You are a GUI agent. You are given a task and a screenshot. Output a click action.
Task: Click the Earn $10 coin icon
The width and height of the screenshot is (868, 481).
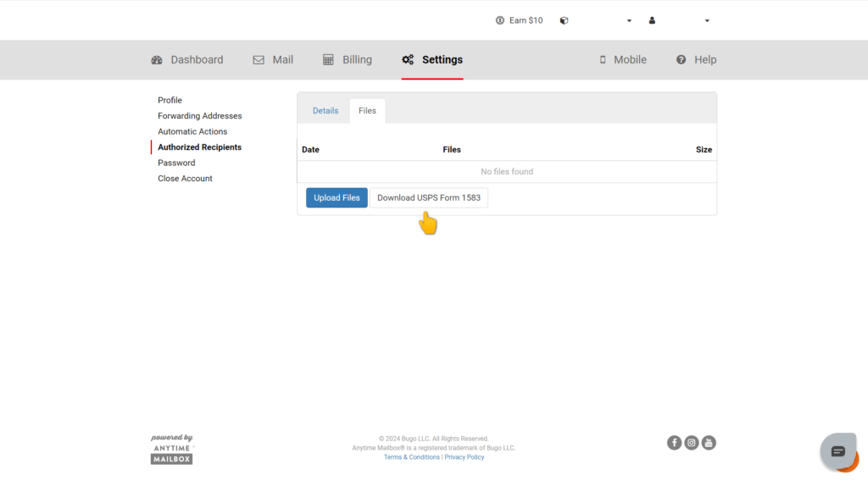[x=500, y=20]
